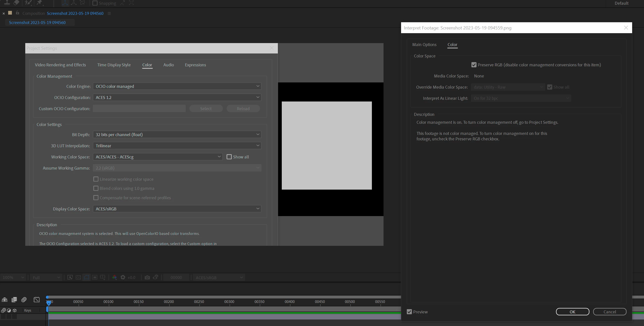The width and height of the screenshot is (644, 326).
Task: Switch to the Main Options tab
Action: 424,45
